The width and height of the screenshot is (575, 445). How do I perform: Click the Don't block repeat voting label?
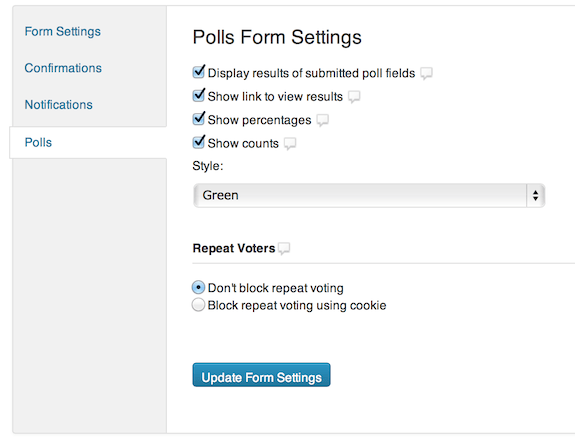coord(276,288)
